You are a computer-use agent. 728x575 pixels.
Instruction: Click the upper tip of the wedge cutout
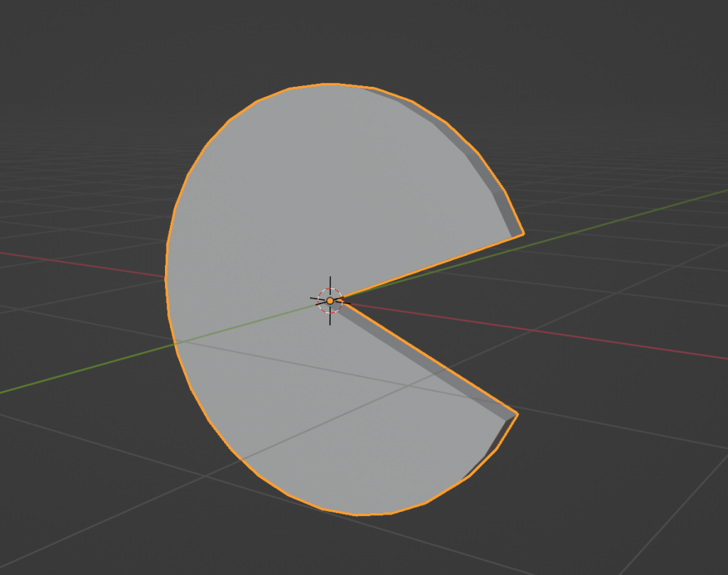[x=524, y=233]
